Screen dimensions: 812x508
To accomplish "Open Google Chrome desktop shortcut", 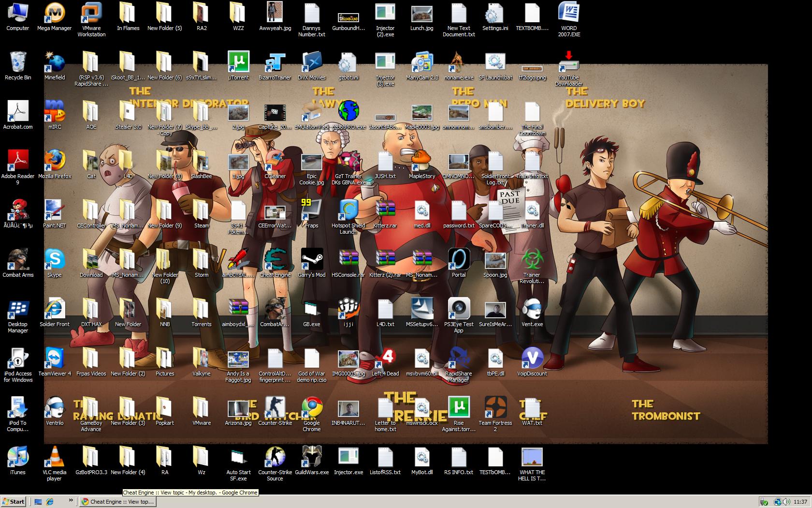I will click(312, 415).
